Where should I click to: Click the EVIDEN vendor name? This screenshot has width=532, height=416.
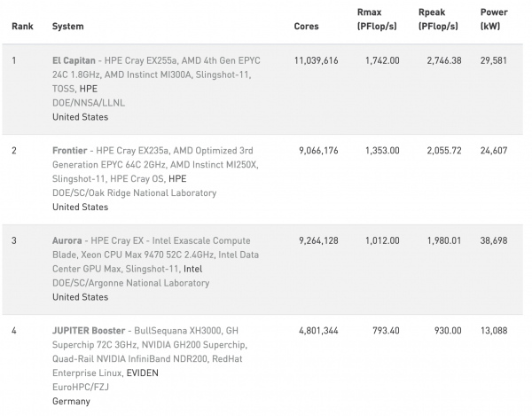pos(143,373)
